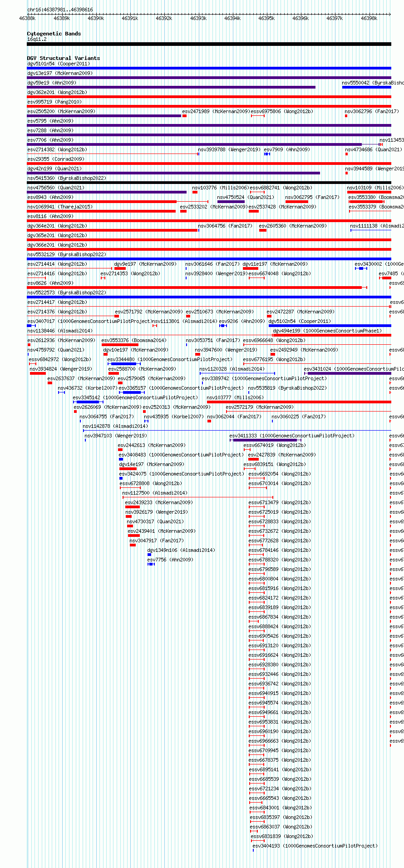404x868 pixels.
Task: Click the nsv436732 (Korbel2007) label
Action: point(88,388)
